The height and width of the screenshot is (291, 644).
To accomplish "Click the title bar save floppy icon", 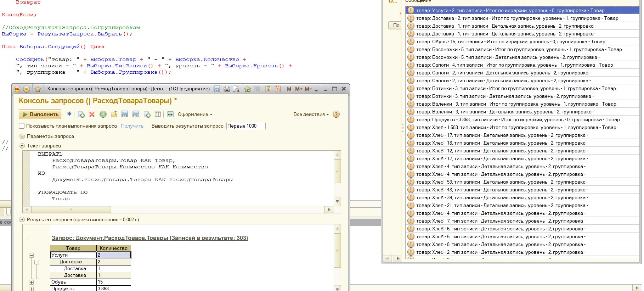I will [217, 89].
